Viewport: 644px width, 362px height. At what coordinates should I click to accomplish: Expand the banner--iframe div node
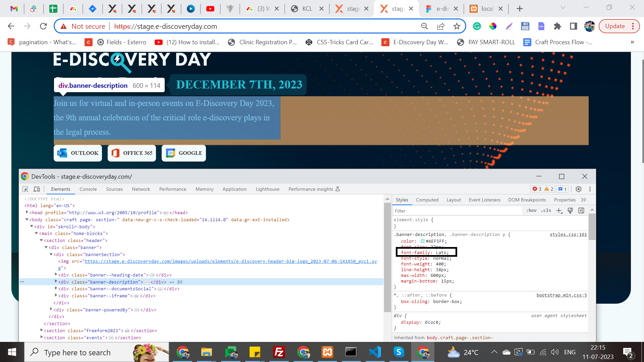click(x=56, y=295)
